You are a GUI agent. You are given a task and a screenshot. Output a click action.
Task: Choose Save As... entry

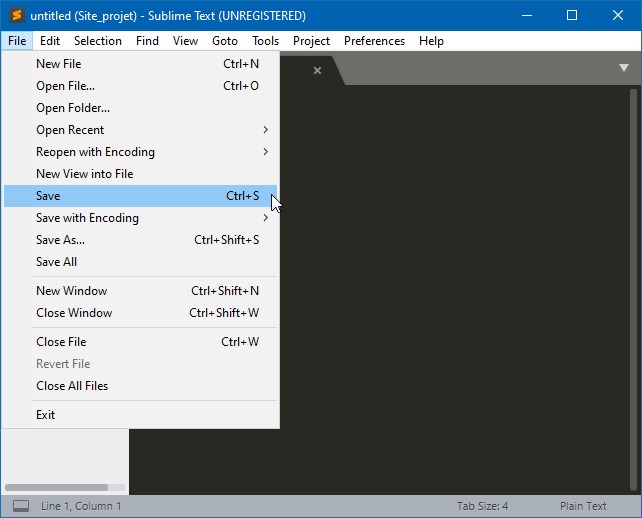pyautogui.click(x=140, y=240)
